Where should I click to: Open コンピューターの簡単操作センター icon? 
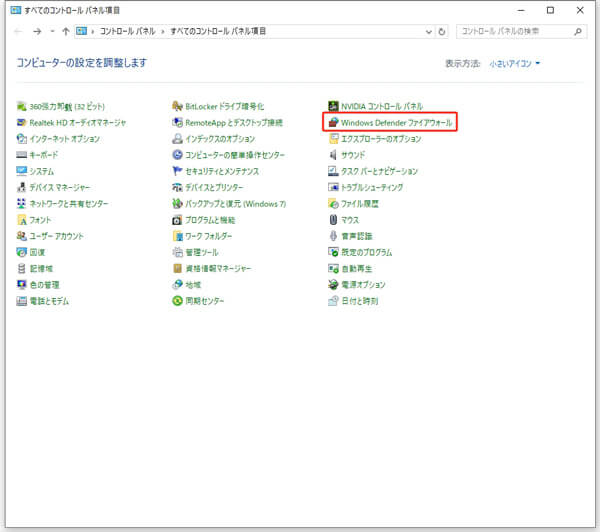177,155
